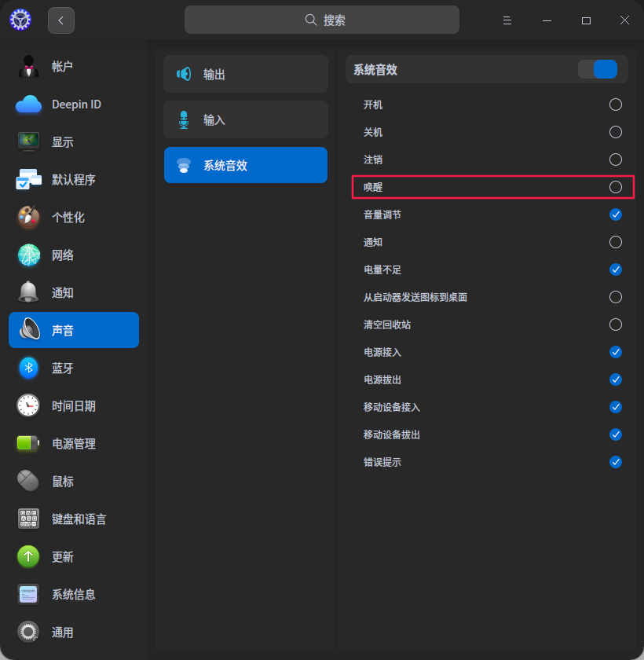
Task: Select the 系统音效 sound effects tab
Action: [x=246, y=165]
